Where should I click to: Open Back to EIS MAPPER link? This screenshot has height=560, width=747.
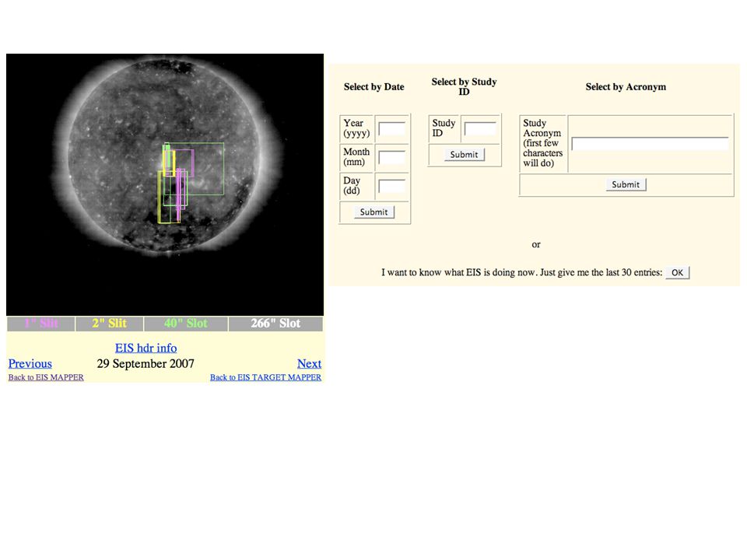click(x=46, y=377)
